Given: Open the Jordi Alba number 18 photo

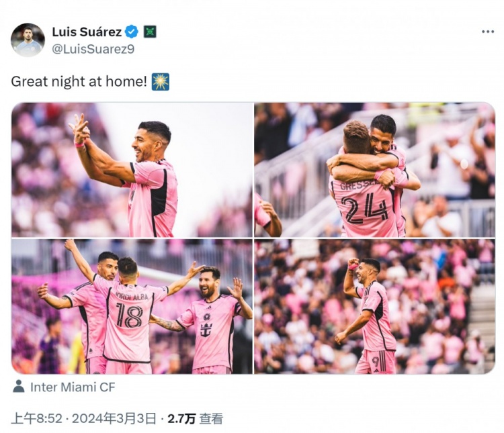Looking at the screenshot, I should click(x=132, y=306).
